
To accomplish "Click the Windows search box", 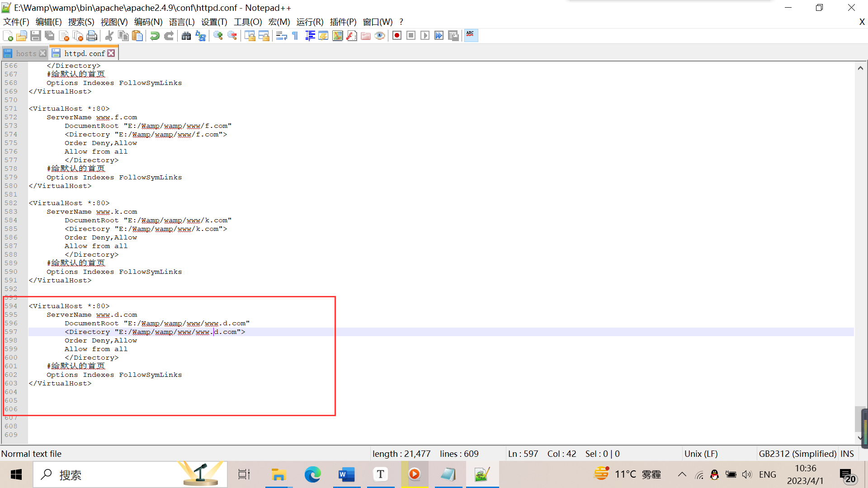I will point(130,474).
